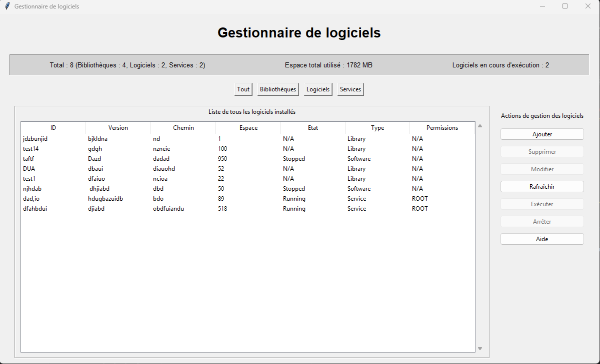Show only Logiciels entries
The width and height of the screenshot is (600, 364).
click(x=318, y=89)
